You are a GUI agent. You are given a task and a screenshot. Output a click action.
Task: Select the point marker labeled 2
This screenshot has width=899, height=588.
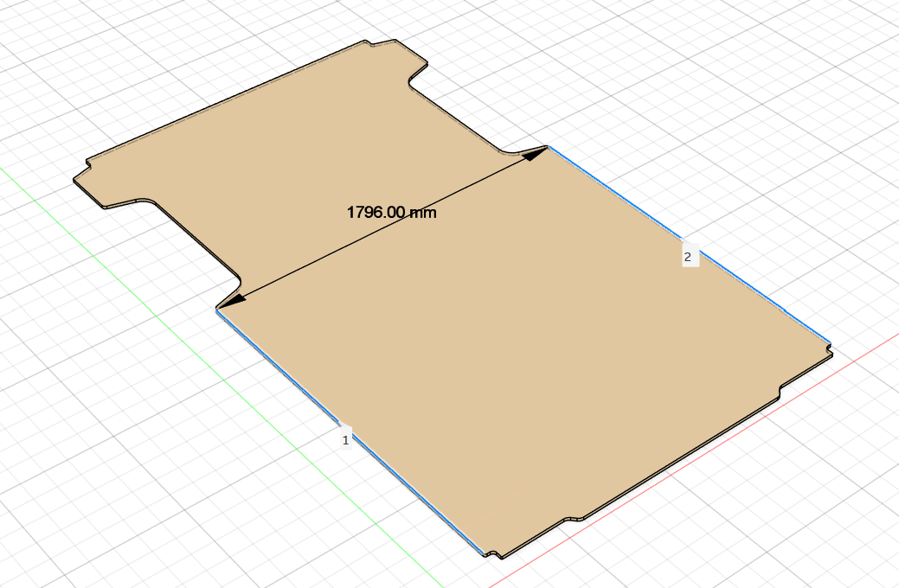[x=688, y=257]
